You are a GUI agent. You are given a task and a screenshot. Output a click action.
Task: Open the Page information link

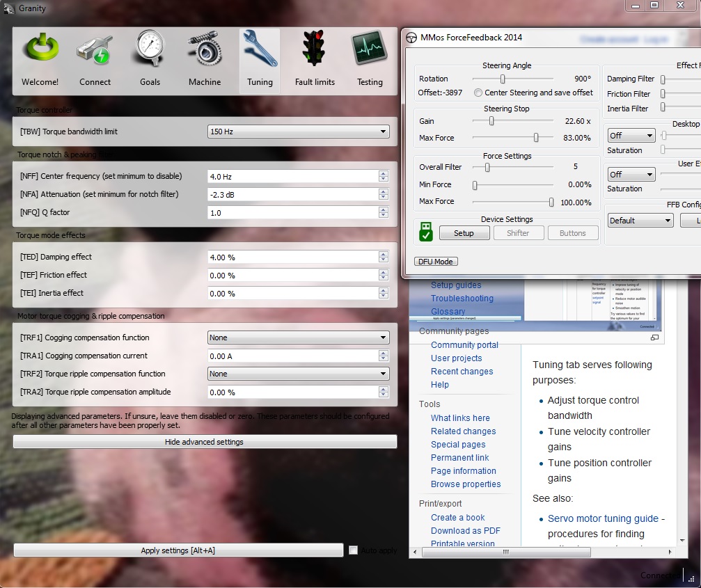(x=463, y=471)
